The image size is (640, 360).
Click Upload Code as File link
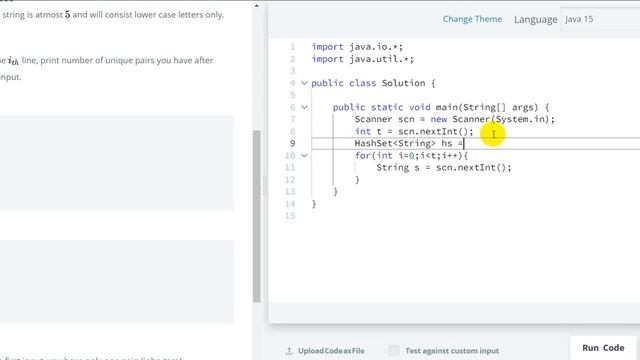point(331,351)
